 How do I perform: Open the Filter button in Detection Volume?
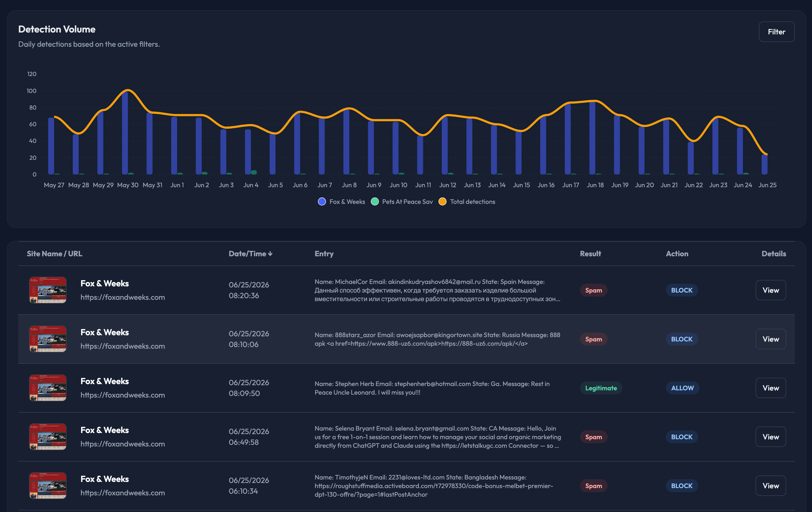pos(776,32)
